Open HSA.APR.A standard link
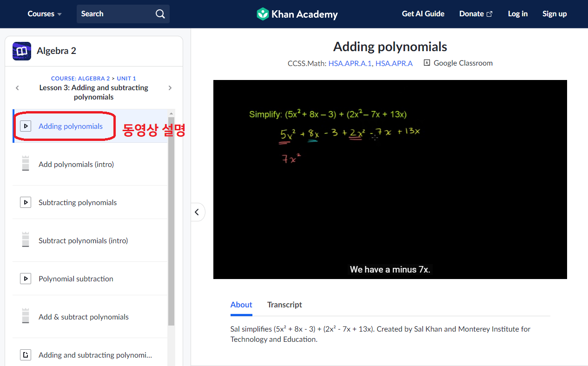 tap(394, 63)
